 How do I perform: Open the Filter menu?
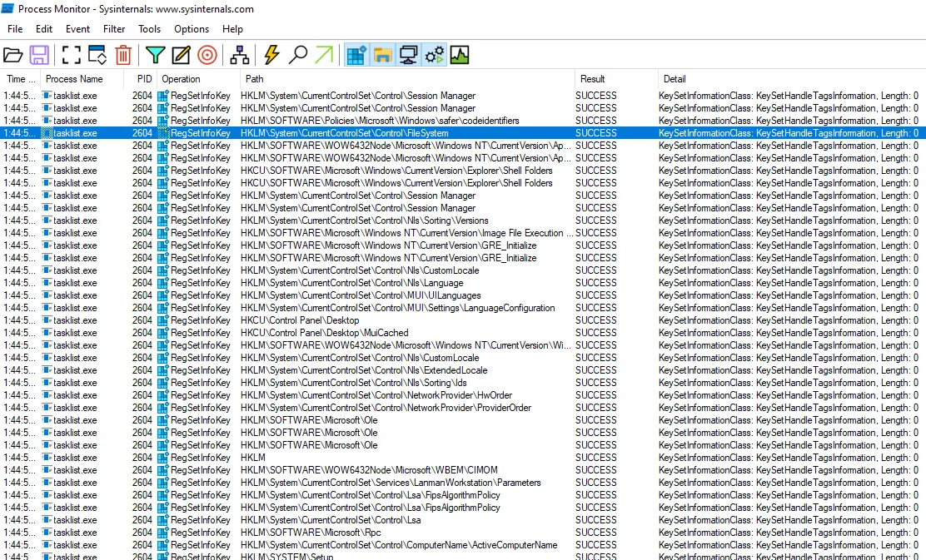[x=114, y=29]
